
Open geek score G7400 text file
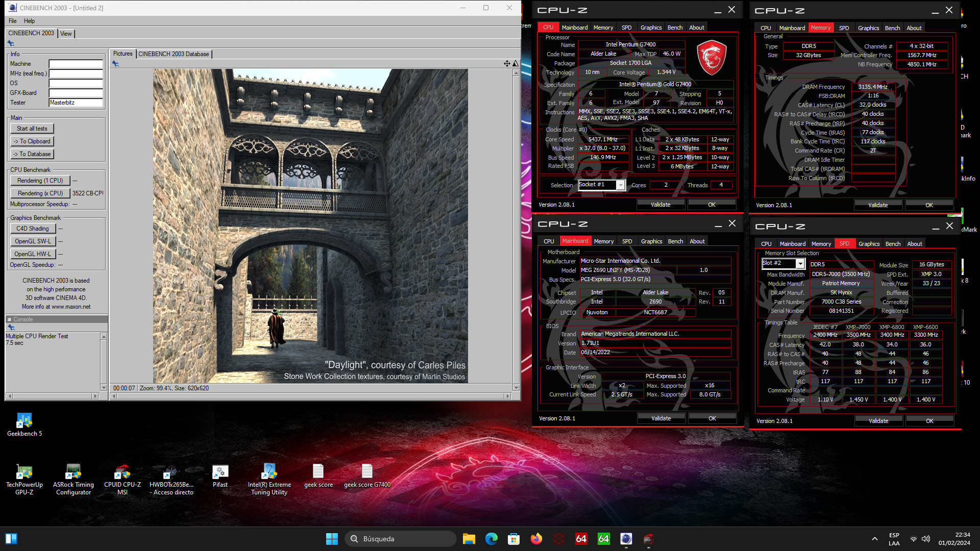(x=367, y=476)
